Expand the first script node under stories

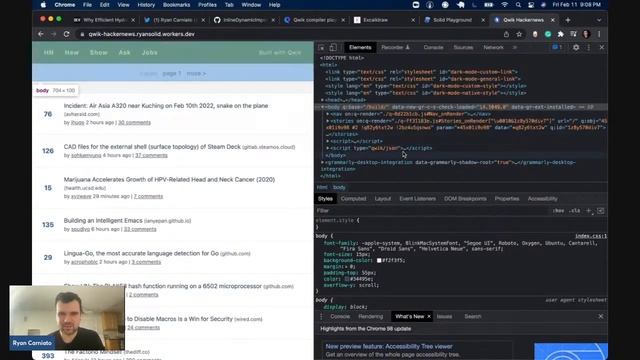point(327,141)
